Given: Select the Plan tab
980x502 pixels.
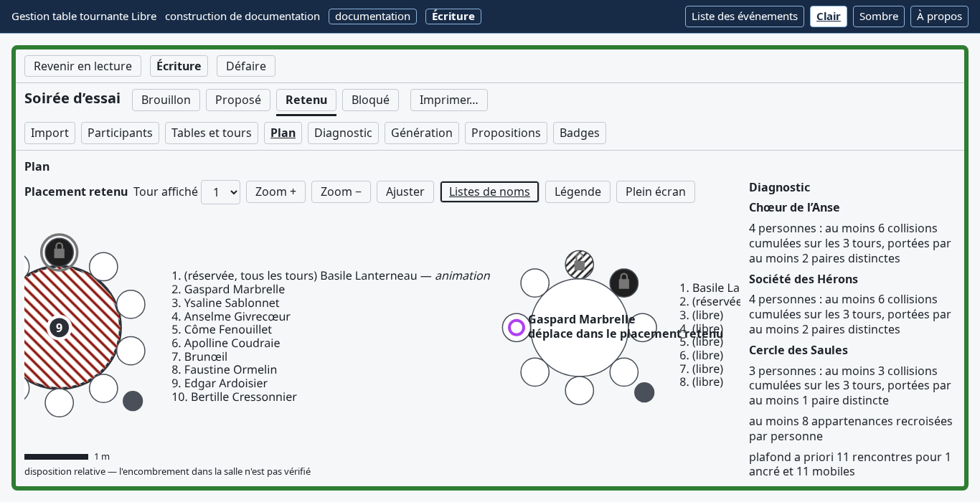Looking at the screenshot, I should (283, 133).
